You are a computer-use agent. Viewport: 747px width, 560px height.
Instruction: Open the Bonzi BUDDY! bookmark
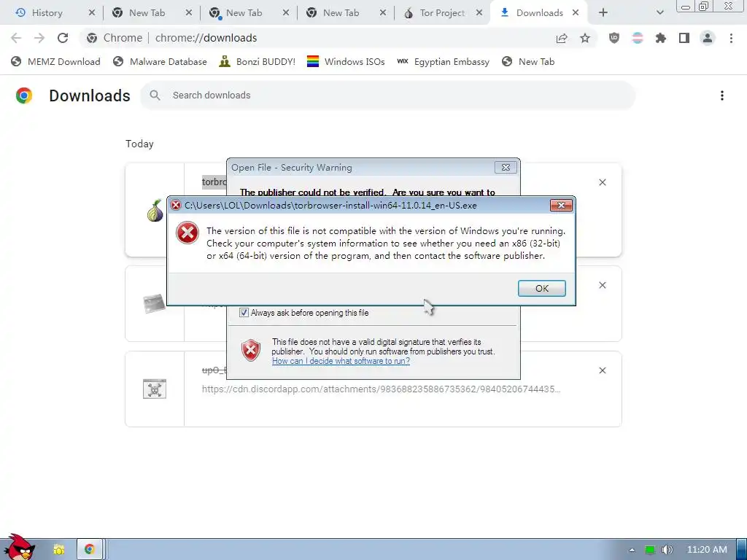click(258, 62)
